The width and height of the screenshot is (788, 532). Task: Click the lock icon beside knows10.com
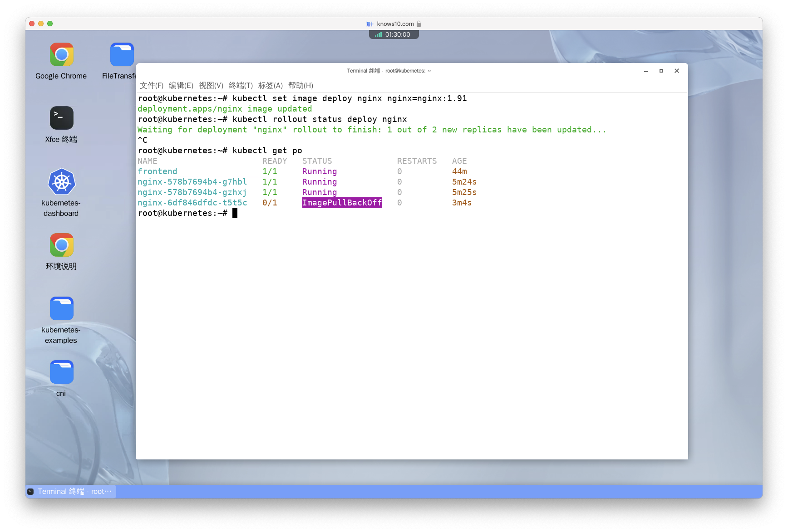[x=419, y=24]
